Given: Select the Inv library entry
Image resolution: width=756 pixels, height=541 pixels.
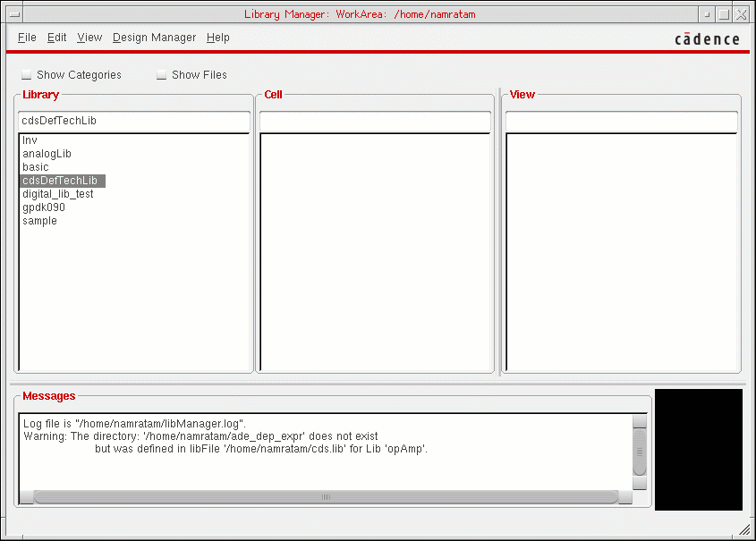Looking at the screenshot, I should click(x=30, y=140).
